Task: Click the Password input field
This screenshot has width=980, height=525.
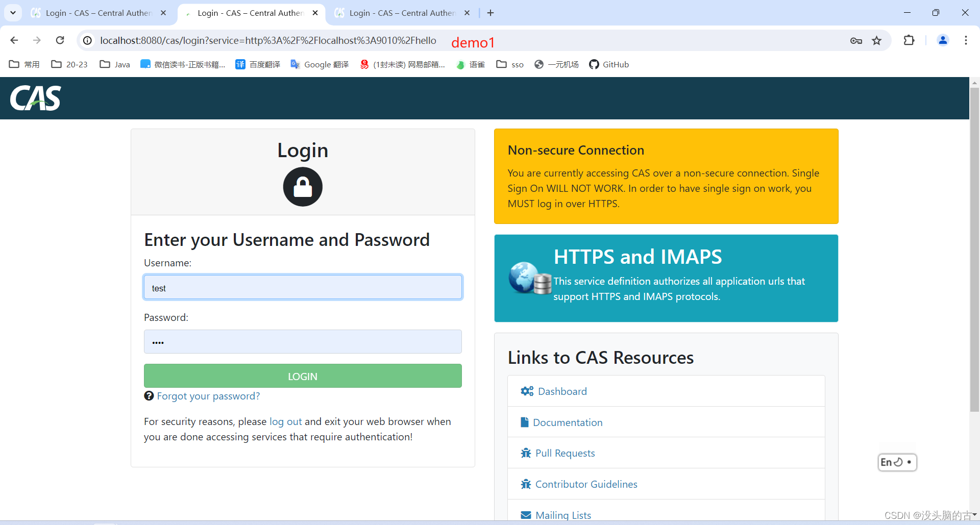Action: (x=303, y=341)
